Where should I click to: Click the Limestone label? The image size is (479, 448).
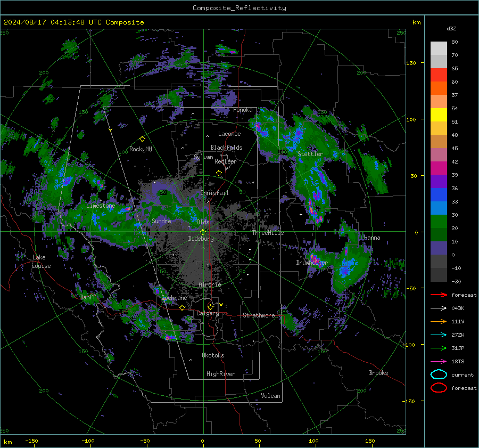101,206
